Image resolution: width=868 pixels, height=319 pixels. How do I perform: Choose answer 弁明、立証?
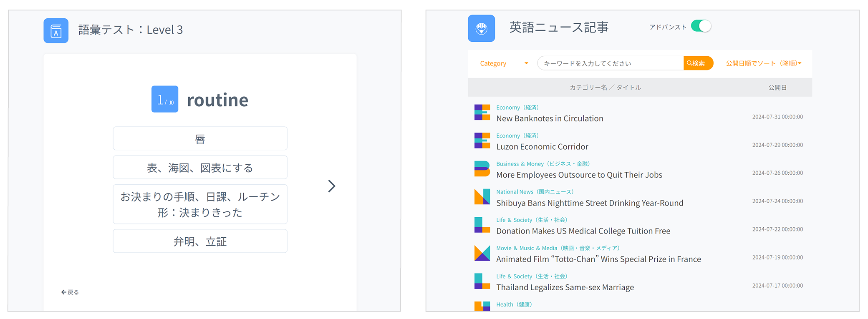(x=200, y=241)
